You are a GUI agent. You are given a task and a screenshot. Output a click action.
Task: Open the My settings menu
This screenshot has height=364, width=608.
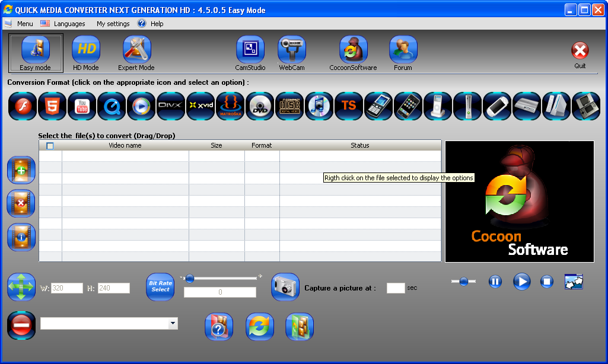(113, 24)
